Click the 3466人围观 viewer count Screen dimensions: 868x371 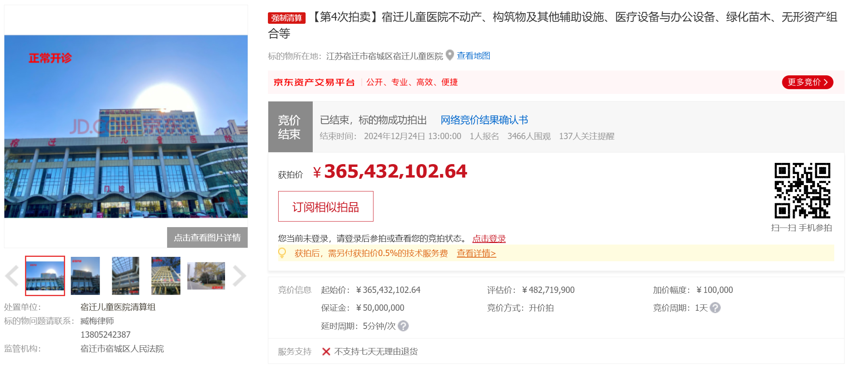(x=529, y=136)
